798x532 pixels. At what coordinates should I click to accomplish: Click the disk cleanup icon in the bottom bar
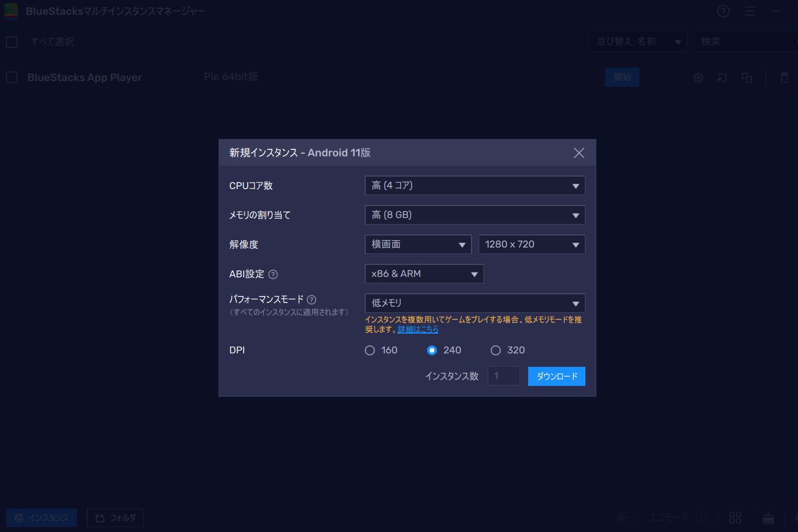click(769, 517)
